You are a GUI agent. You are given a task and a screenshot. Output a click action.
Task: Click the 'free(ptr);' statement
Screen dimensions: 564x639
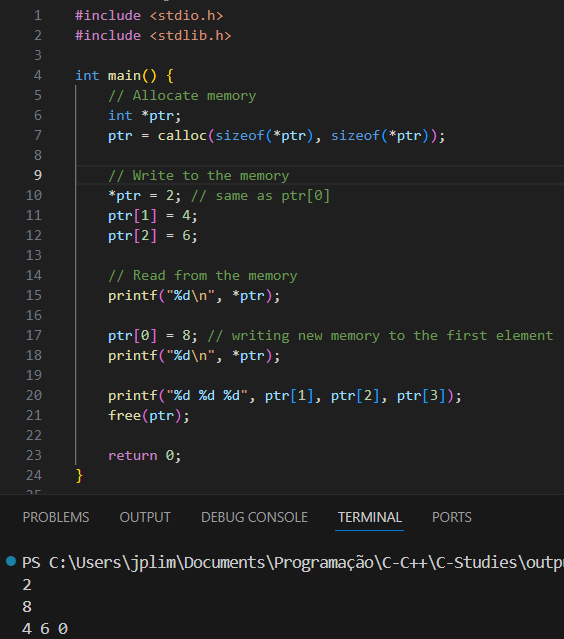click(149, 415)
